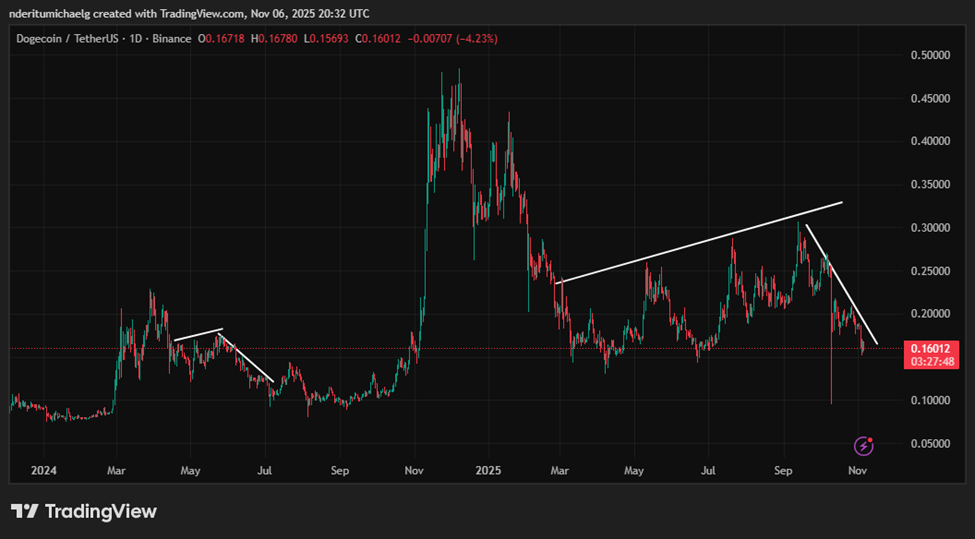Click the 2025 label on time axis
This screenshot has width=975, height=539.
(489, 468)
